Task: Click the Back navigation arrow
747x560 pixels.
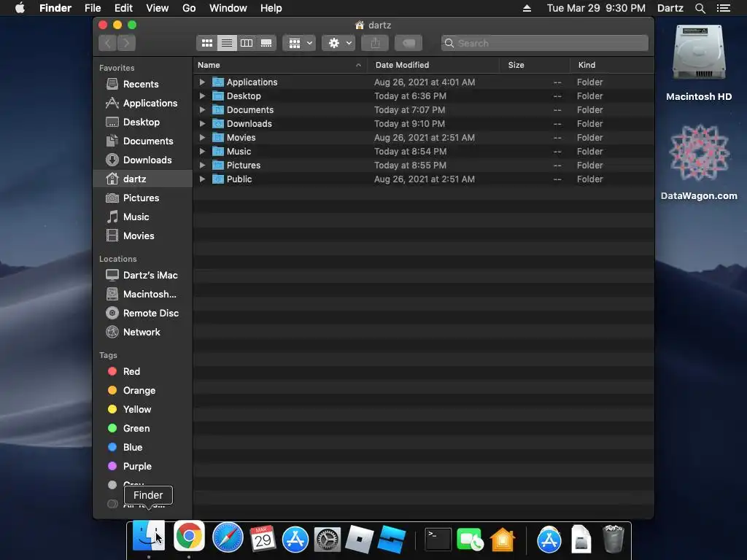Action: pos(108,43)
